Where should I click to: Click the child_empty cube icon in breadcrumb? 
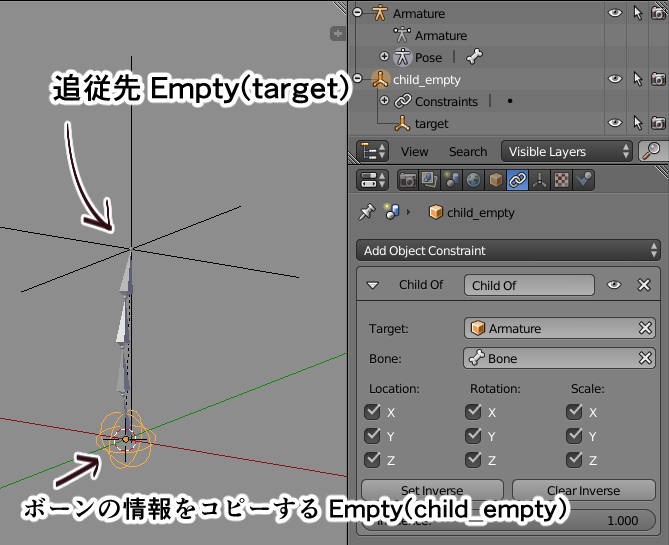pos(435,212)
